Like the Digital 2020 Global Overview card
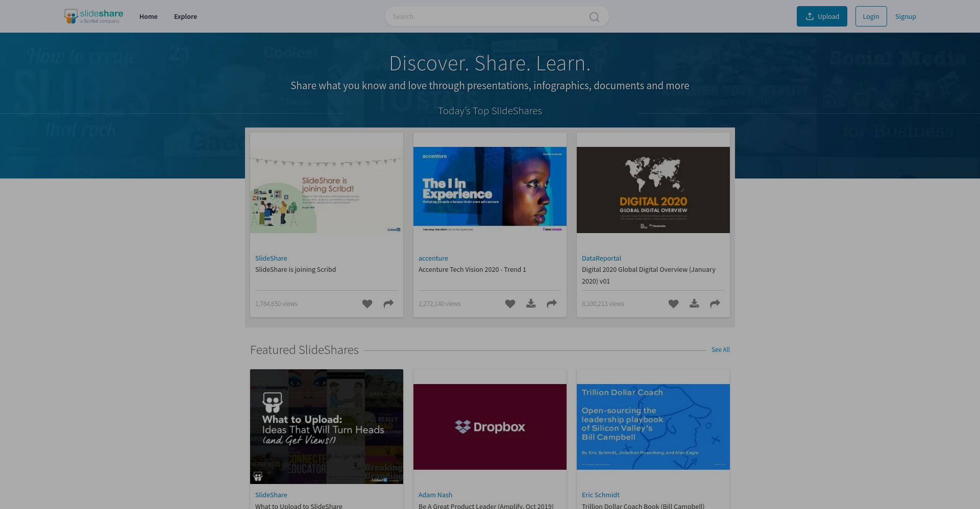This screenshot has height=509, width=980. 673,304
